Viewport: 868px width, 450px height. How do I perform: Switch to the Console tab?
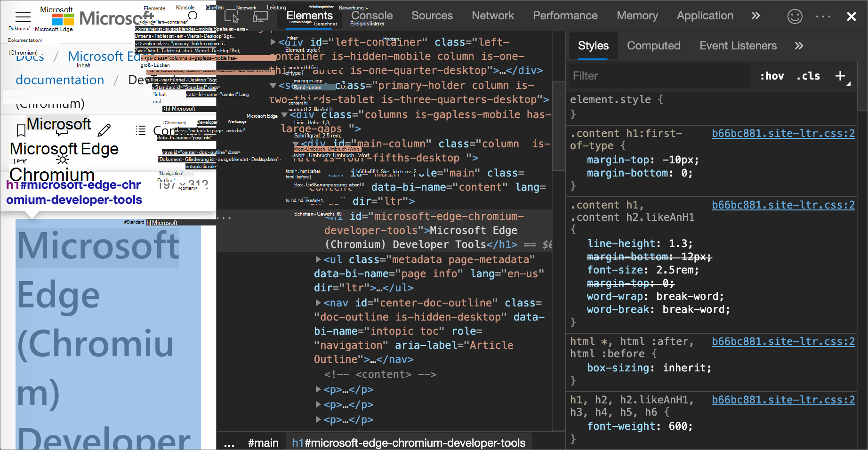371,16
